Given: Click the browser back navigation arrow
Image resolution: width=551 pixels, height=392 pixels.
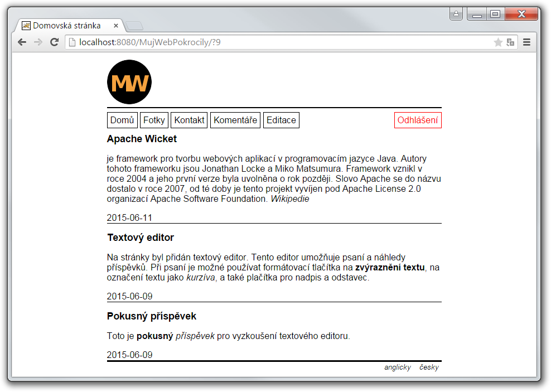Looking at the screenshot, I should point(21,42).
